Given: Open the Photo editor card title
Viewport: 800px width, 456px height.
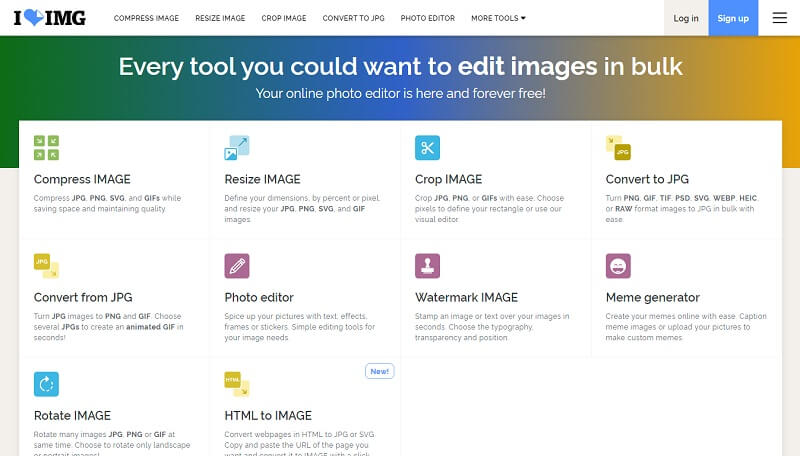Looking at the screenshot, I should tap(259, 297).
